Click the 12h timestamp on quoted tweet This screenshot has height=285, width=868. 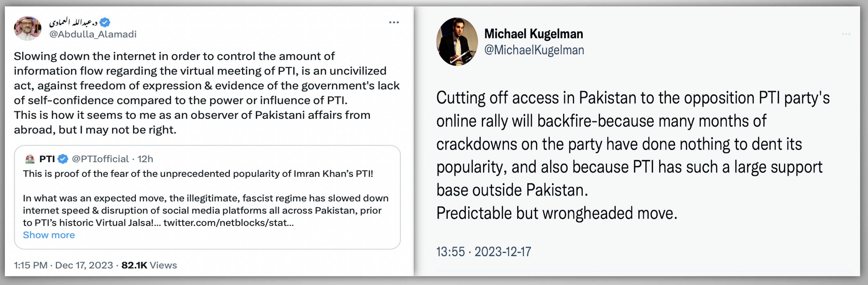point(145,159)
